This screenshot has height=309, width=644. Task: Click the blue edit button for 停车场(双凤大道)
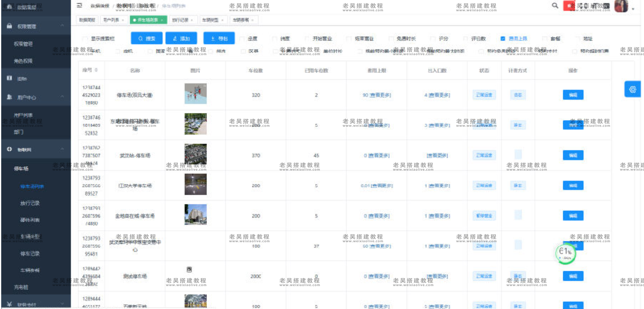(573, 95)
